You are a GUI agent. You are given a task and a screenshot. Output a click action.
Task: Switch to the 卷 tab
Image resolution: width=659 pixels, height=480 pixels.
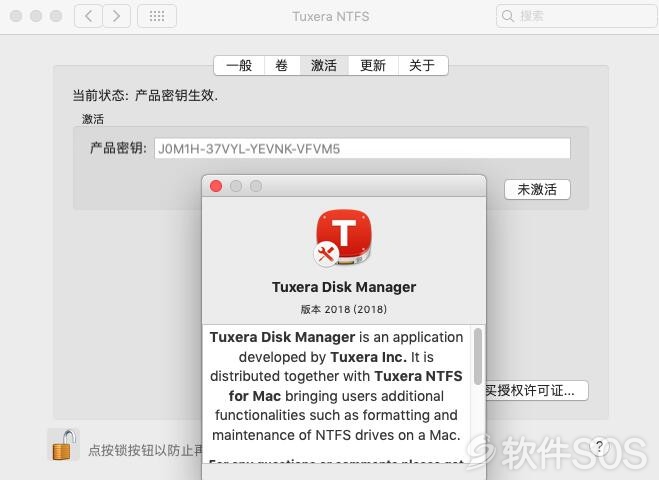(282, 66)
